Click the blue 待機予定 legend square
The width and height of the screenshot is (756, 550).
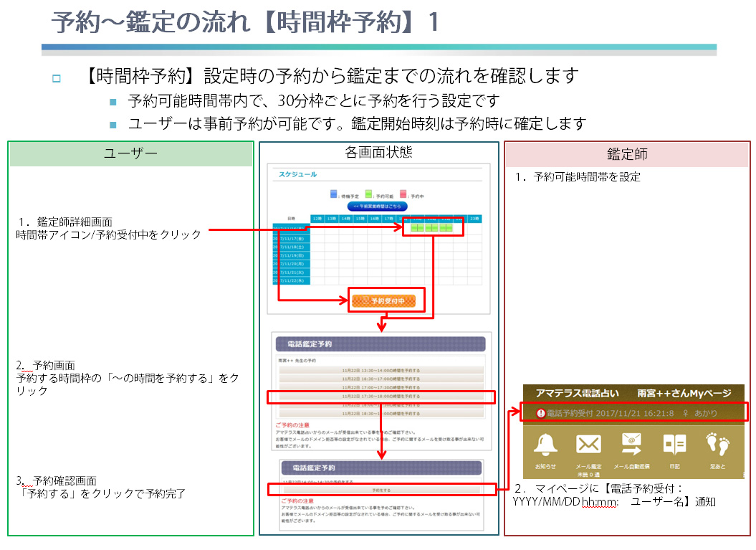[333, 194]
